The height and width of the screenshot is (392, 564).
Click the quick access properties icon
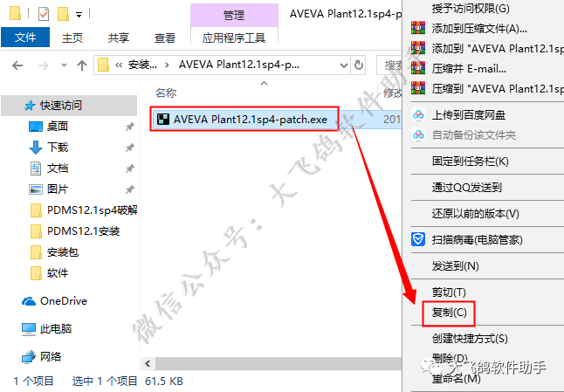[44, 14]
